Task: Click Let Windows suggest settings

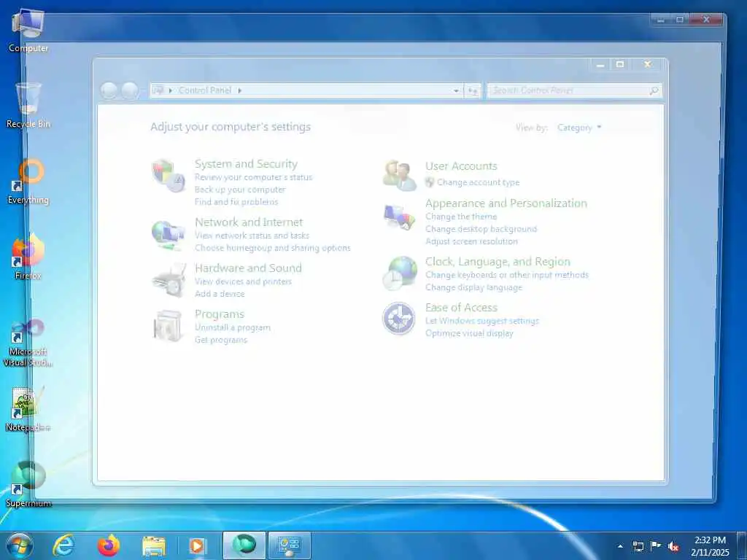Action: point(482,321)
